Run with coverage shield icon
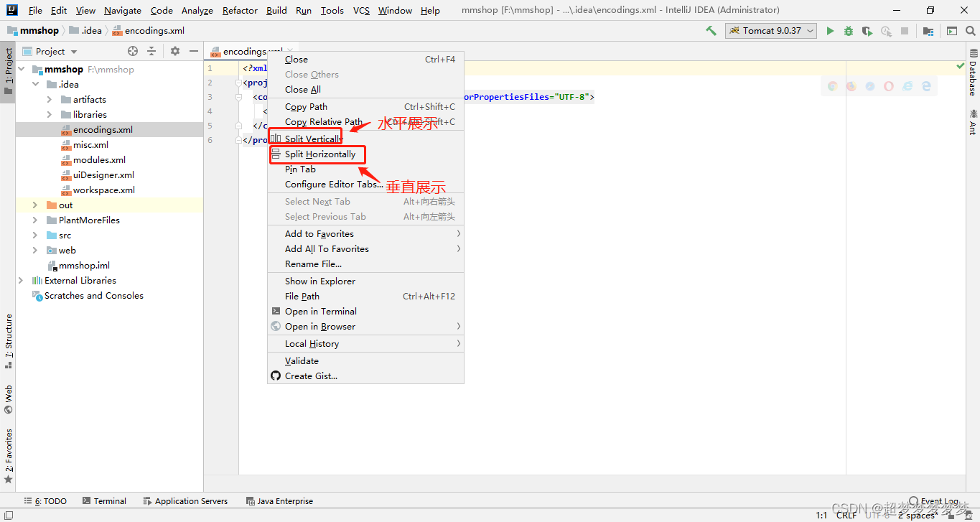Viewport: 980px width, 522px height. point(867,31)
